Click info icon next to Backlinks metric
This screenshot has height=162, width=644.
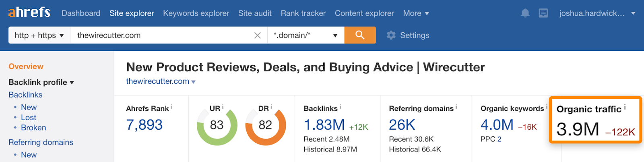pyautogui.click(x=341, y=107)
